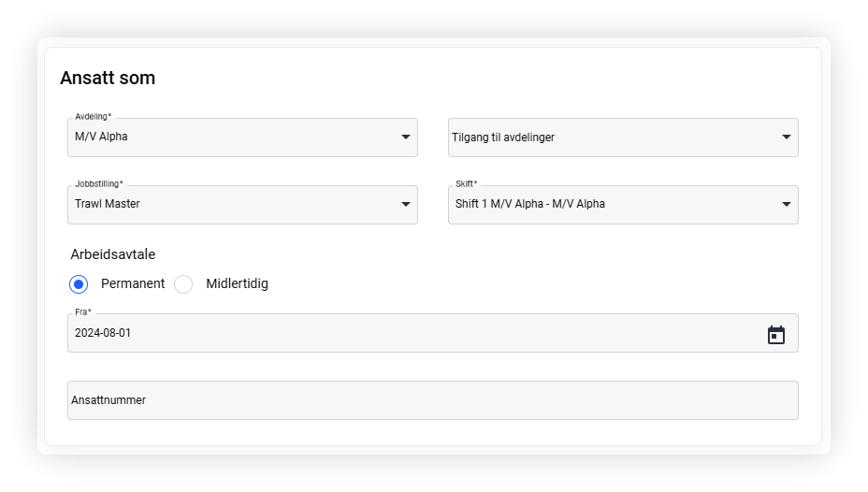Click the Tilgang til avdelinger field text
The image size is (868, 492).
[503, 137]
